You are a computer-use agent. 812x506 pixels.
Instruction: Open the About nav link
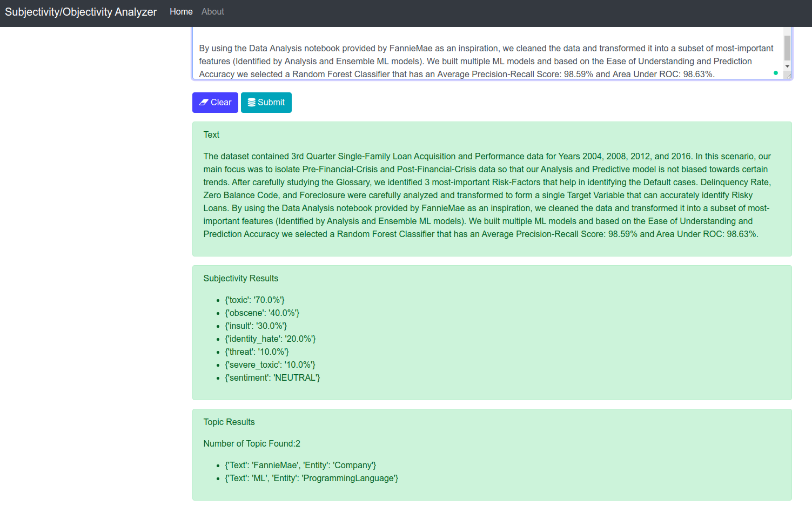pyautogui.click(x=213, y=12)
